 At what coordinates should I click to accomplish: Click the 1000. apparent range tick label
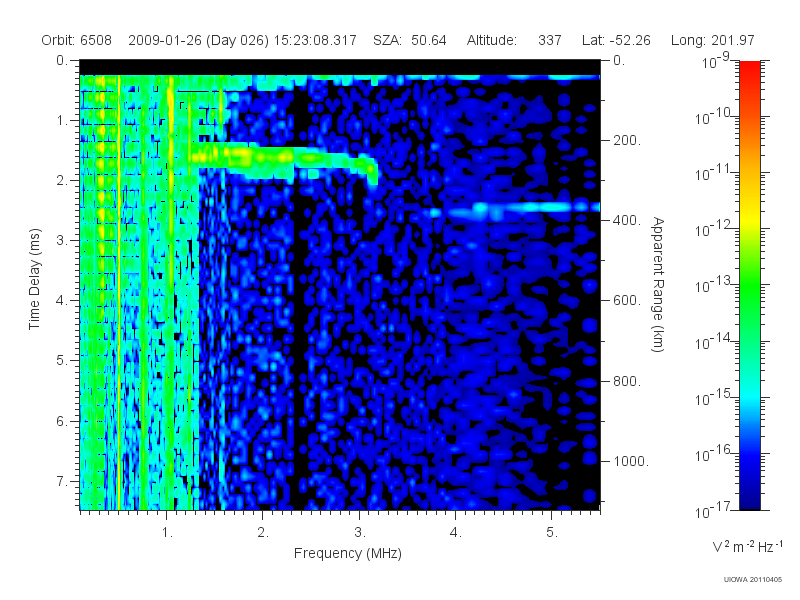coord(631,461)
